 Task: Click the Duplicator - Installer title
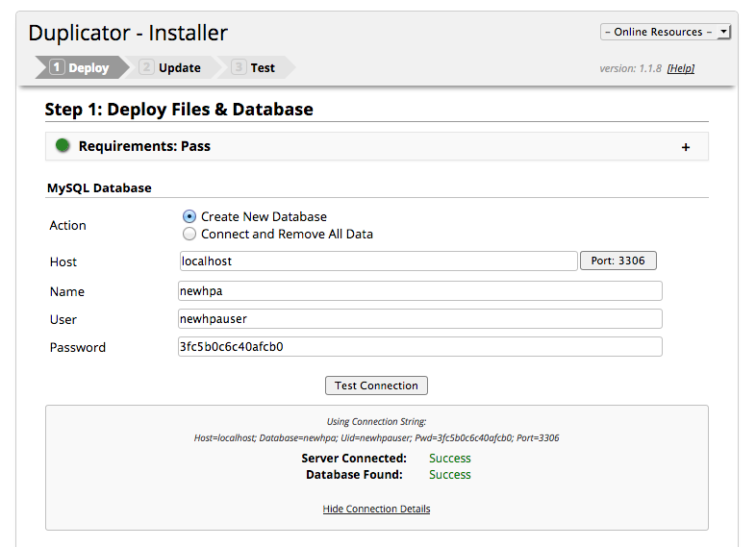[x=128, y=34]
